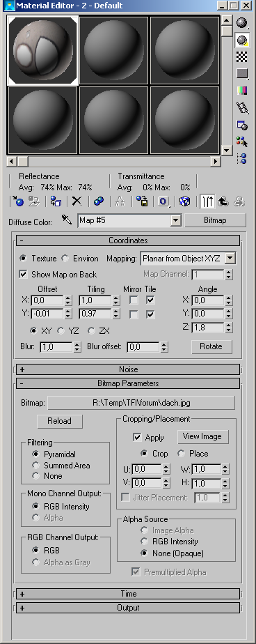Select the first textured material sample slot
This screenshot has width=256, height=644.
click(x=42, y=50)
